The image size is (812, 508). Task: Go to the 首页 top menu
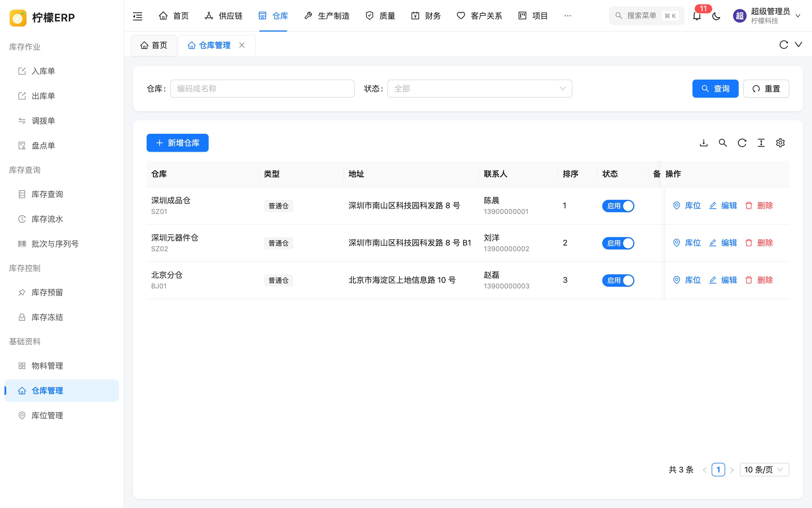click(x=173, y=16)
